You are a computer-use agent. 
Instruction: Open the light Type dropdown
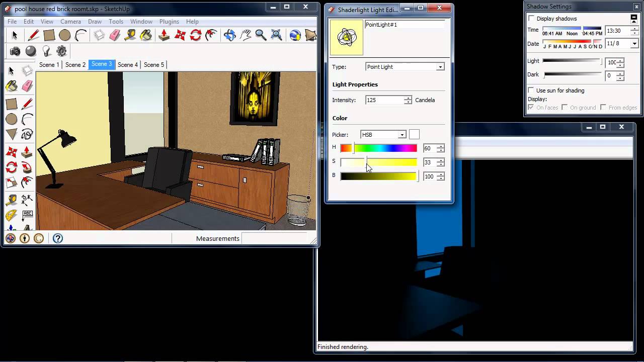[405, 67]
